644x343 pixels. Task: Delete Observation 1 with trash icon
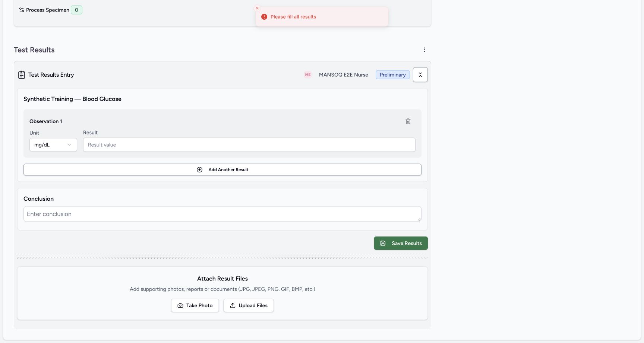(x=408, y=121)
